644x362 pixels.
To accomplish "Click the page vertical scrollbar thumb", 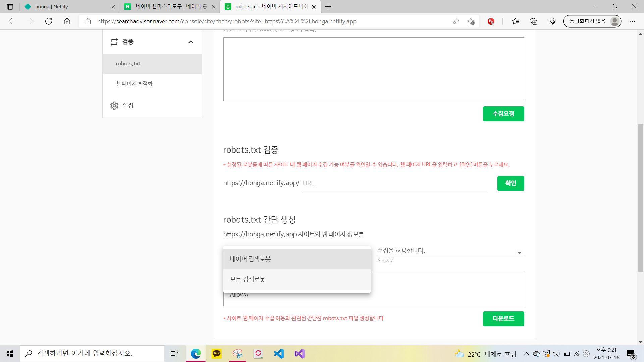I will 640,198.
